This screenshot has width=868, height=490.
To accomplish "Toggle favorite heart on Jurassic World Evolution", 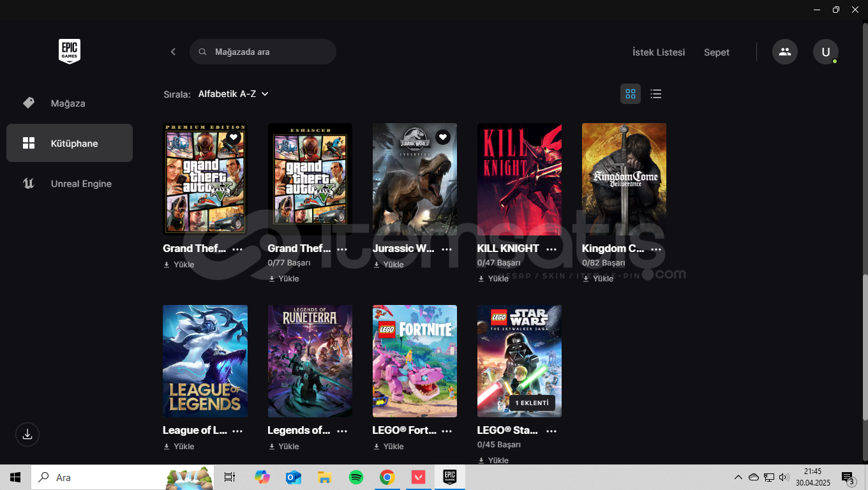I will [443, 137].
